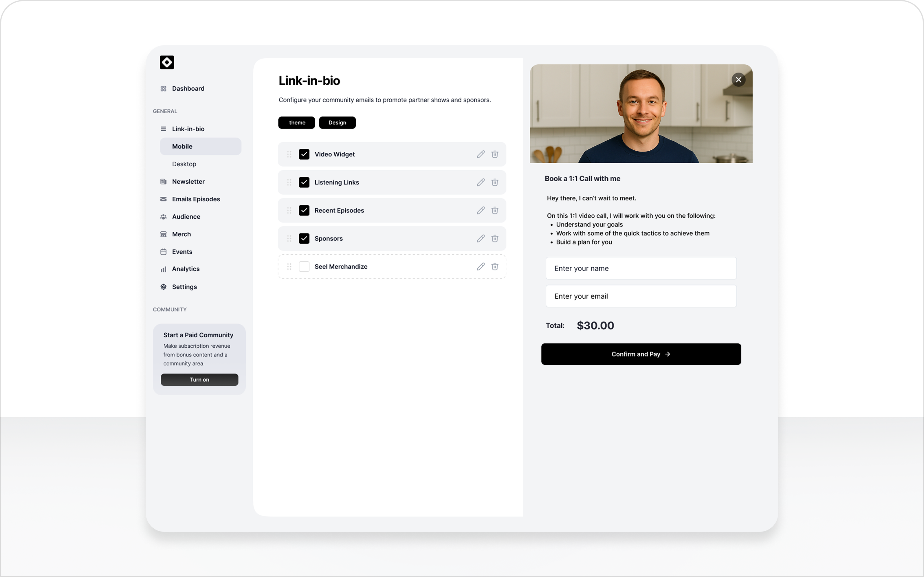The height and width of the screenshot is (577, 924).
Task: Click the Dashboard grid icon
Action: point(163,89)
